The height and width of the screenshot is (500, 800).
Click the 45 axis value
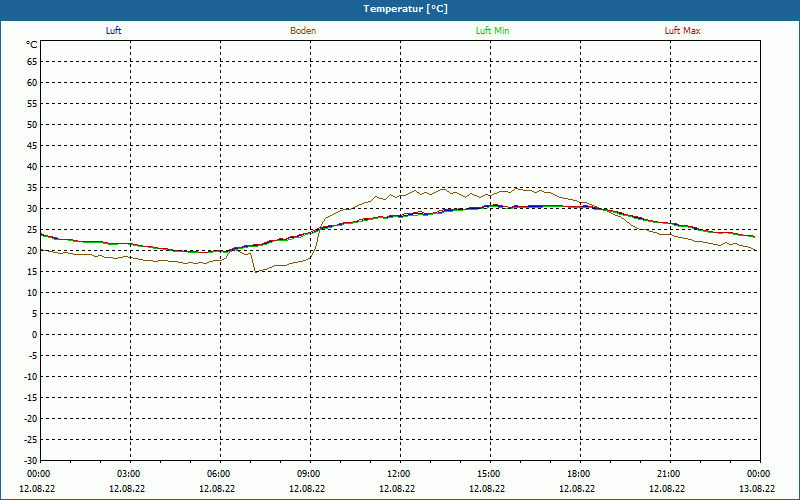(32, 145)
